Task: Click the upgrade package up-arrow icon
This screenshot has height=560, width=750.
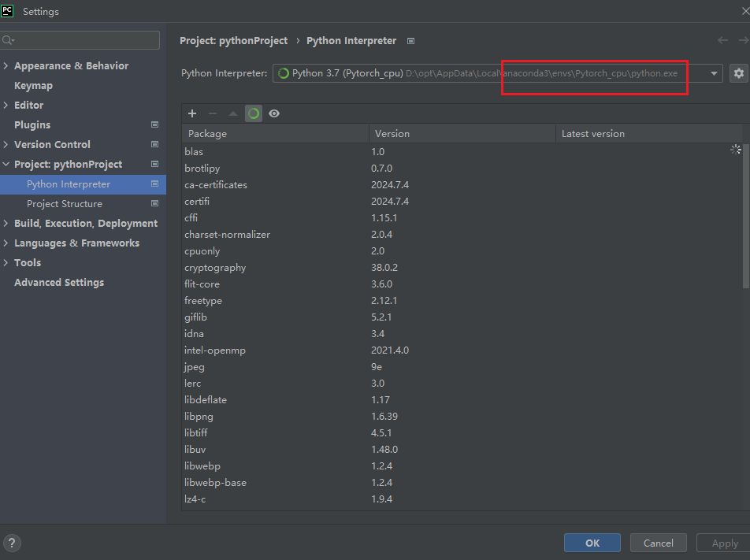Action: (233, 113)
